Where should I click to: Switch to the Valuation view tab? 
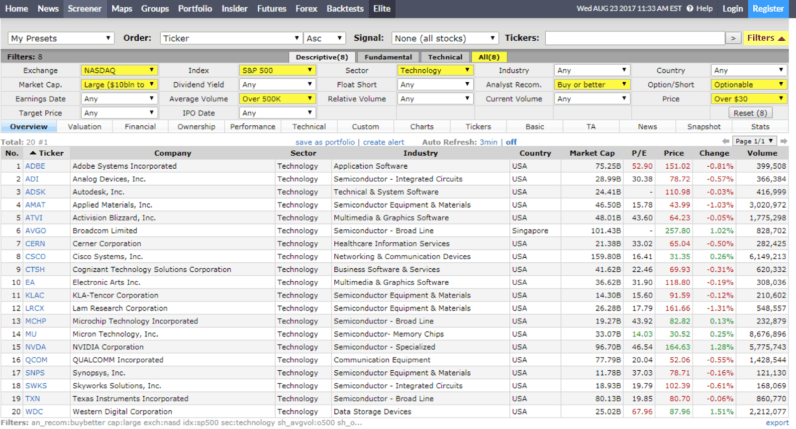84,127
